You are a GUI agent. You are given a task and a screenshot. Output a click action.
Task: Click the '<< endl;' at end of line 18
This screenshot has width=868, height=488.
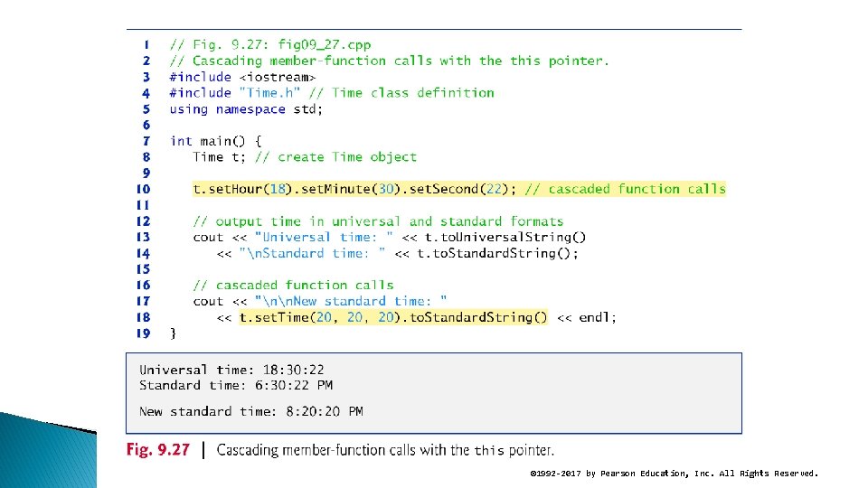point(586,317)
